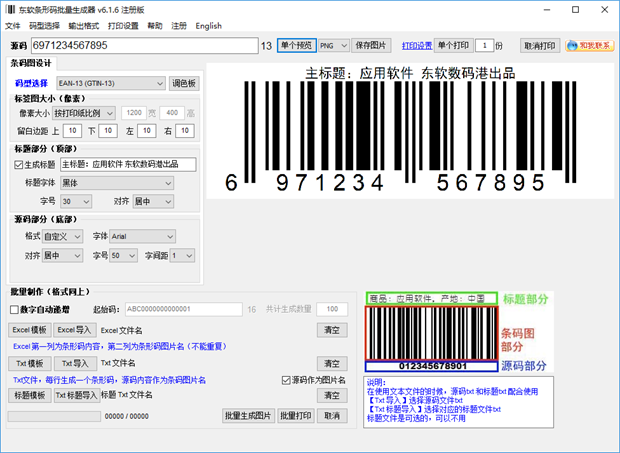Open the 码型选择 EAN-13 dropdown

pos(111,83)
